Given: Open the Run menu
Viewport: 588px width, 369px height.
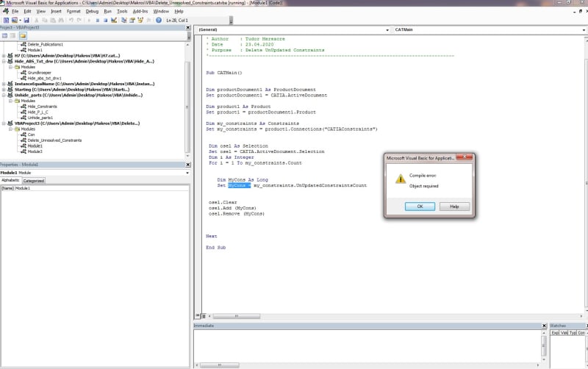Looking at the screenshot, I should [107, 11].
